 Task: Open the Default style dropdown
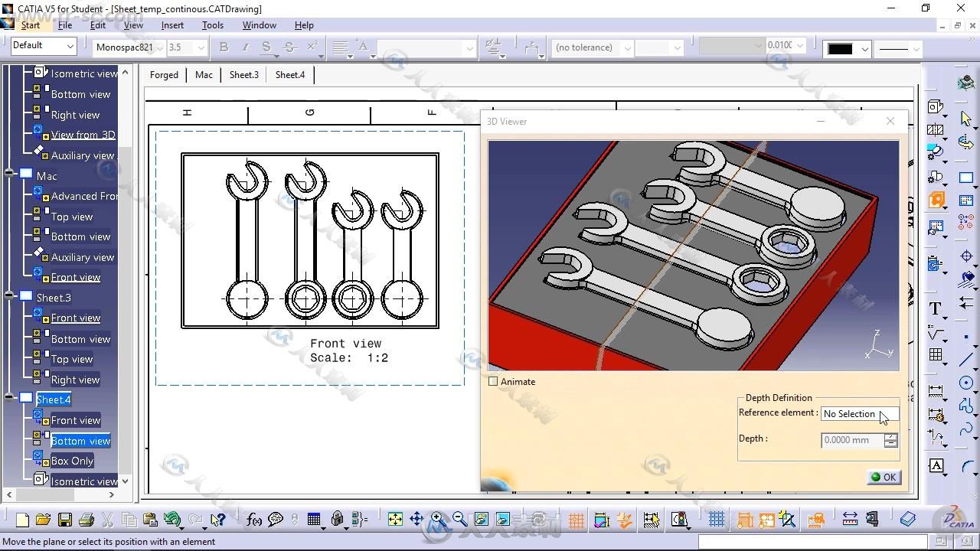[70, 47]
